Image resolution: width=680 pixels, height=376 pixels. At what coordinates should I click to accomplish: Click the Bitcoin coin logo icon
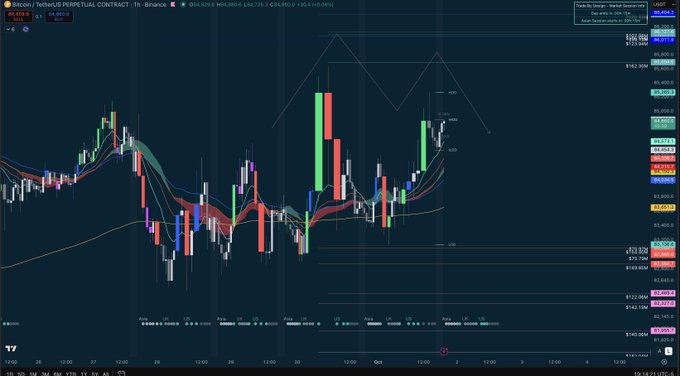(x=7, y=4)
